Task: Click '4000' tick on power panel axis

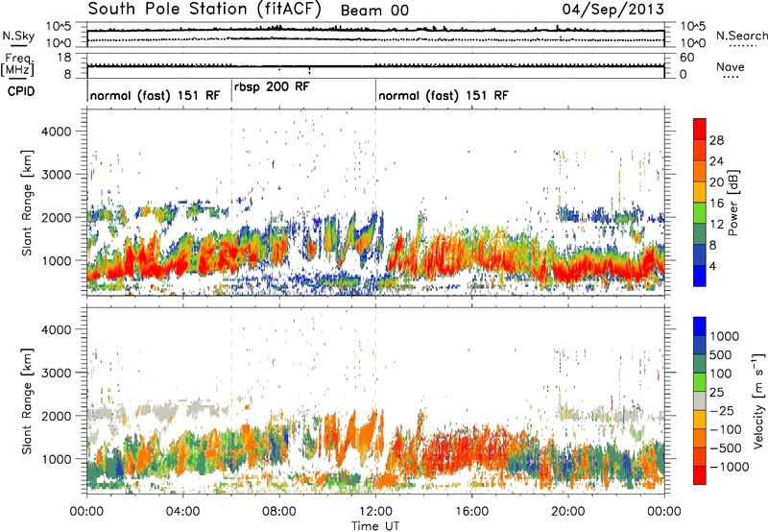Action: tap(57, 132)
